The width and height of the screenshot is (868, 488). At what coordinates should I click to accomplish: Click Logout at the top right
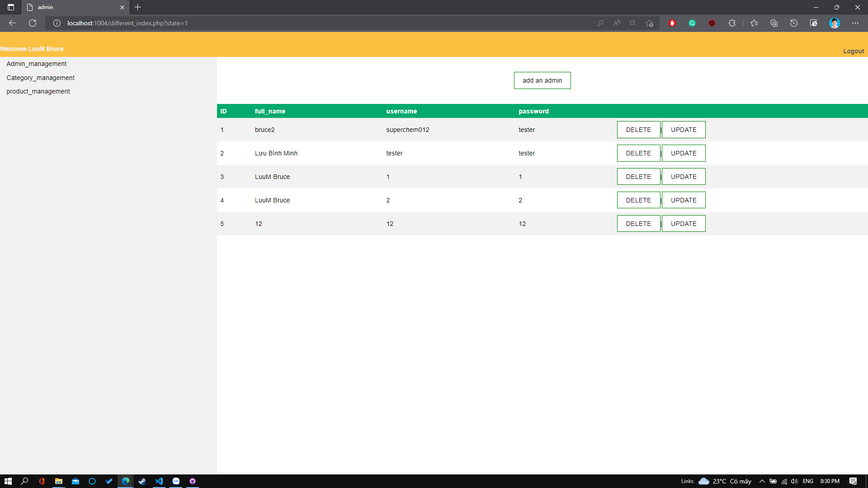click(x=853, y=51)
